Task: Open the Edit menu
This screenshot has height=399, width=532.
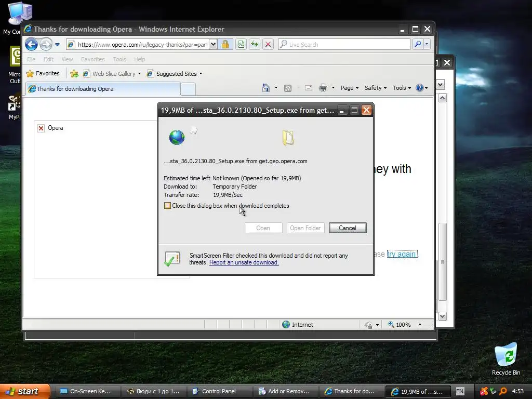Action: [x=48, y=59]
